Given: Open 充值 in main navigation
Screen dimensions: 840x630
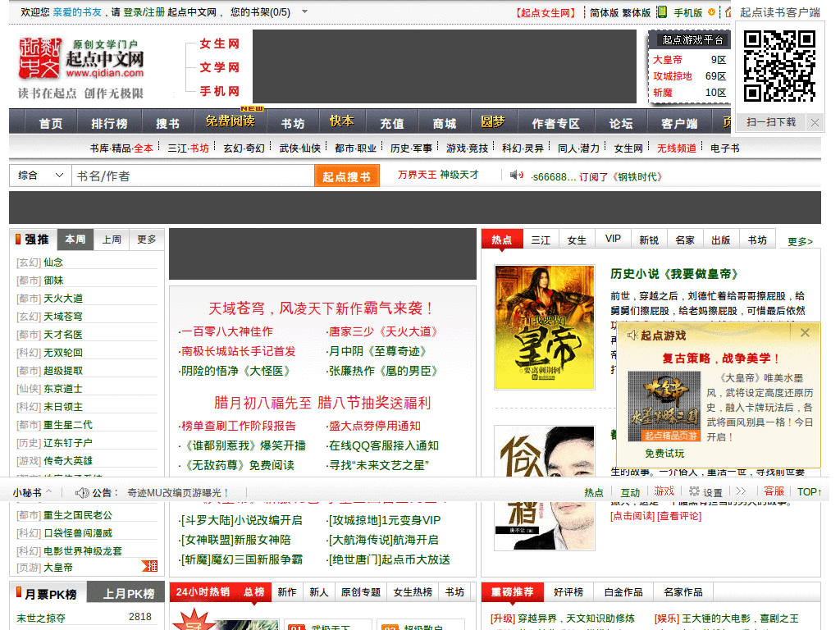Looking at the screenshot, I should pos(391,124).
